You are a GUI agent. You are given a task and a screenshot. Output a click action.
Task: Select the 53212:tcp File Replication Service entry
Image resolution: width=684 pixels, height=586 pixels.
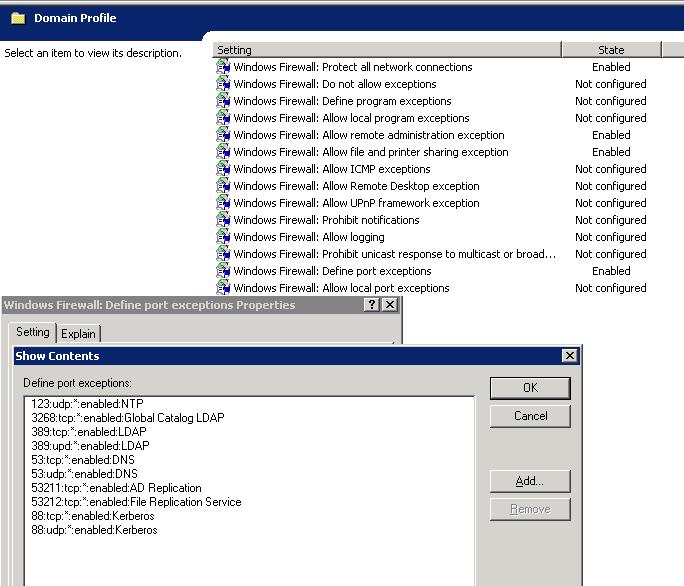tap(136, 502)
